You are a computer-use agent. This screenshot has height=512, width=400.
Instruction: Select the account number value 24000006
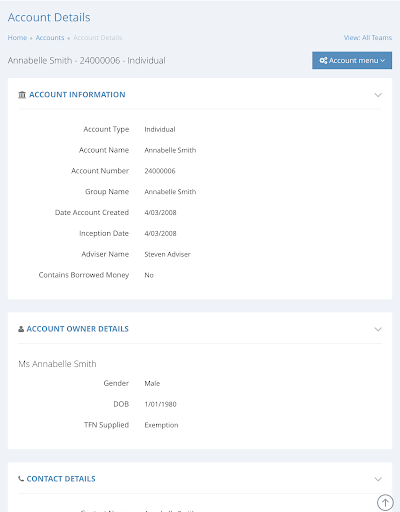(x=160, y=171)
